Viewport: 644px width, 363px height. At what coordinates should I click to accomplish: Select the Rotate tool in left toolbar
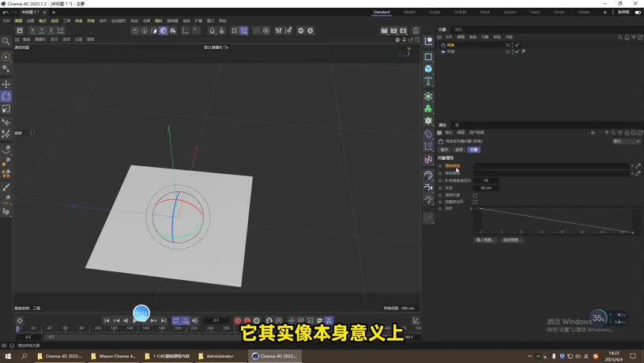pos(6,96)
